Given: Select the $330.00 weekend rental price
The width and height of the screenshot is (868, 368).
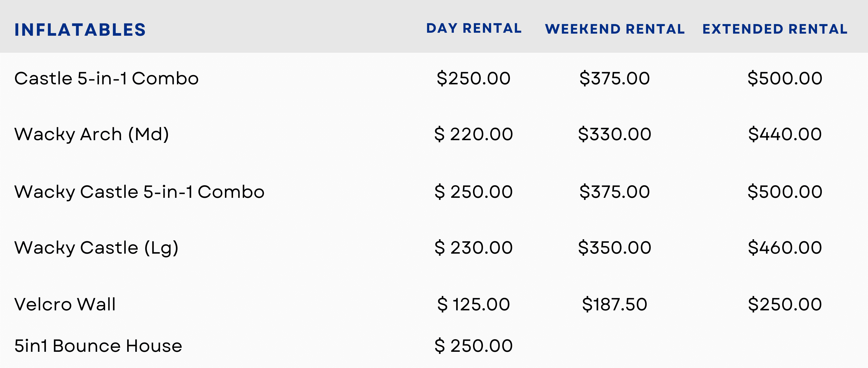Looking at the screenshot, I should click(615, 134).
